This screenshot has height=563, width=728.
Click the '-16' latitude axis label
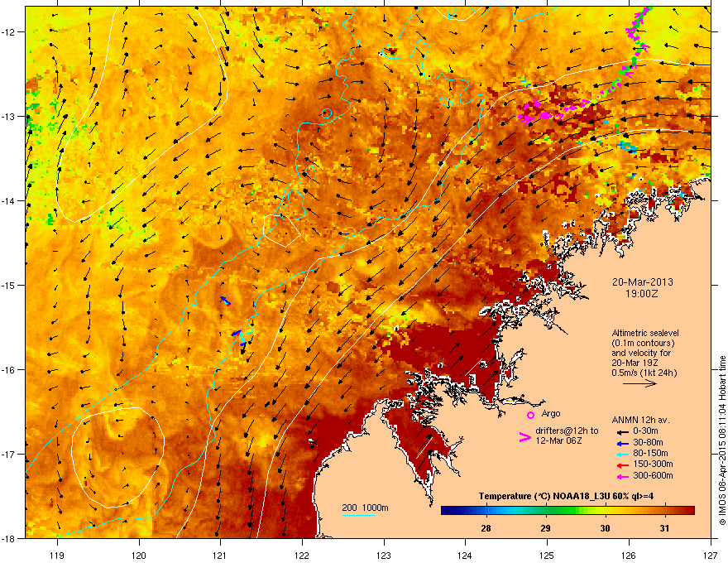pyautogui.click(x=8, y=370)
